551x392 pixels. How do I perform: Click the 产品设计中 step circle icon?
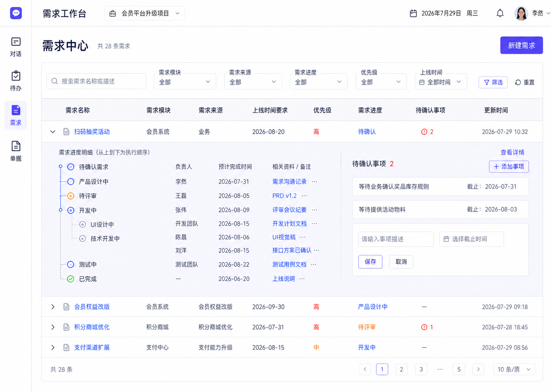[71, 182]
